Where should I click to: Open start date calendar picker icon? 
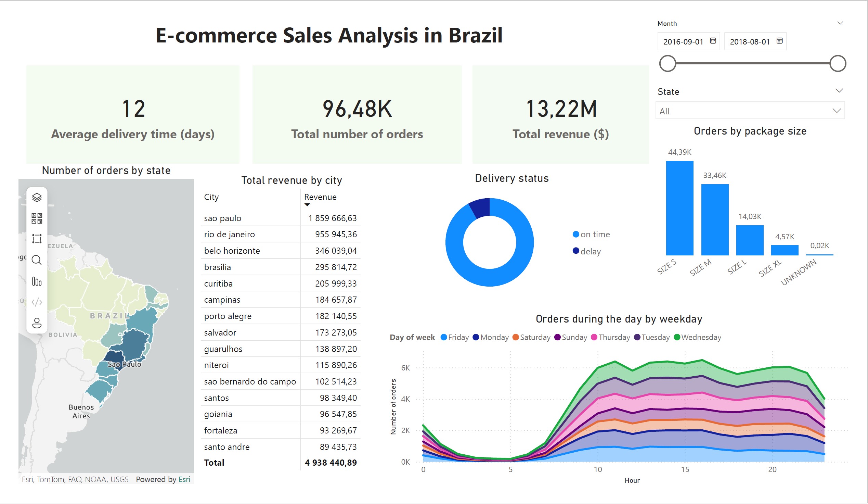[x=713, y=41]
